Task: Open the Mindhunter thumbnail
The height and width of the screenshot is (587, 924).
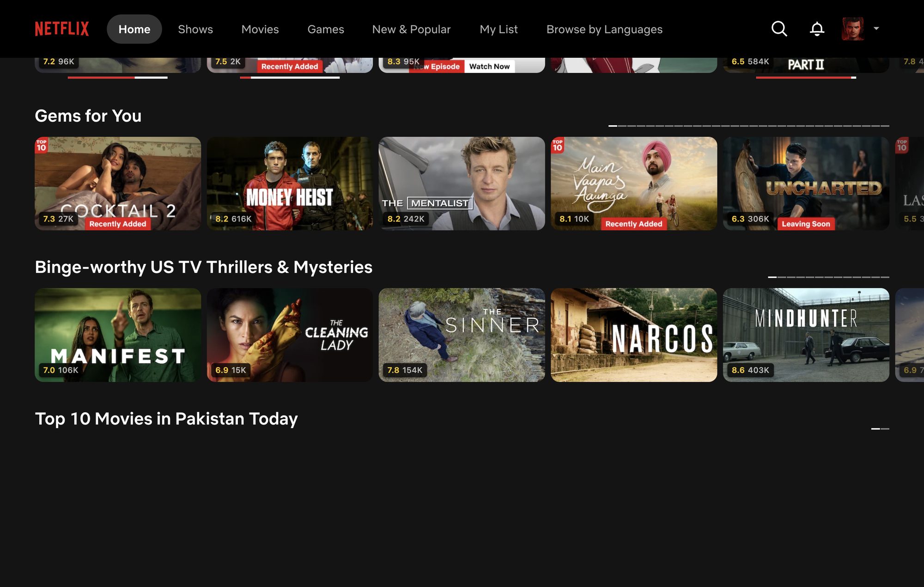Action: 806,335
